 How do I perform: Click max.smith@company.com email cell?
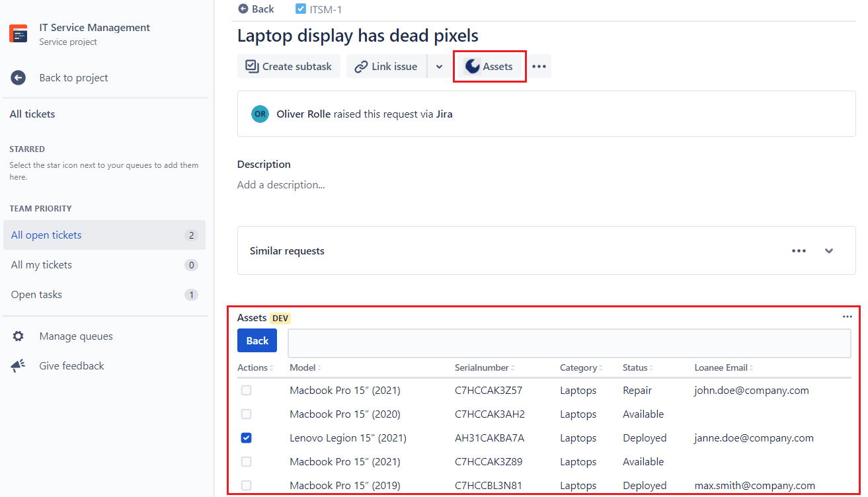tap(754, 486)
